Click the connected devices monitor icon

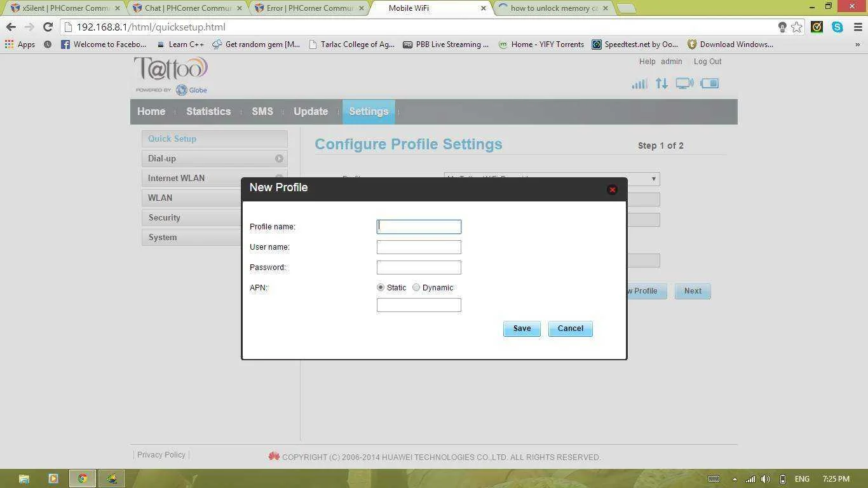684,83
